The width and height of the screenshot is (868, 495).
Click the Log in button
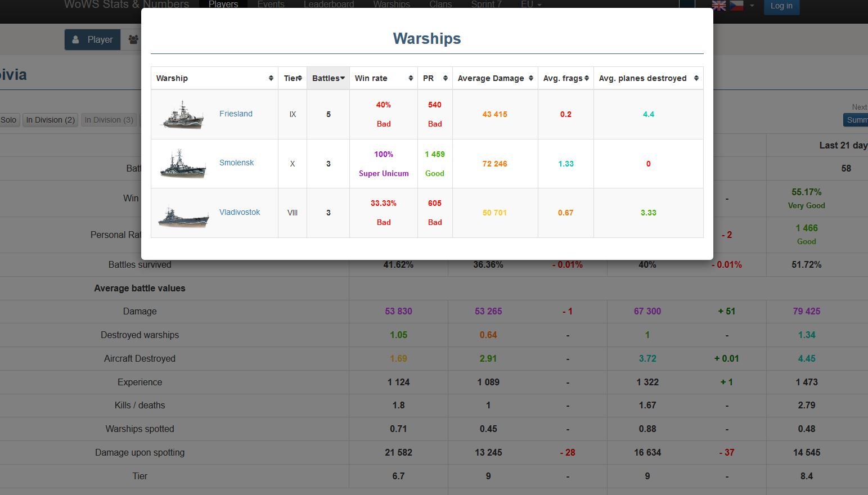781,6
